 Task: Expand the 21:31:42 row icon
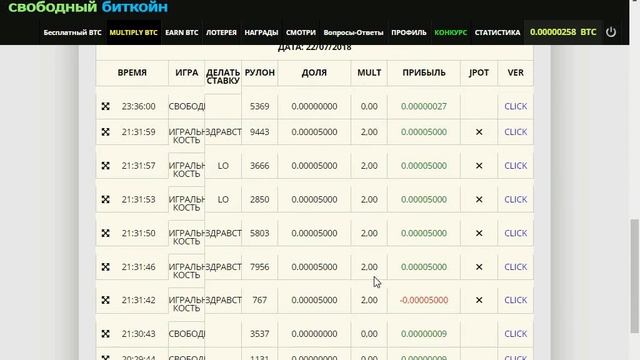[105, 300]
